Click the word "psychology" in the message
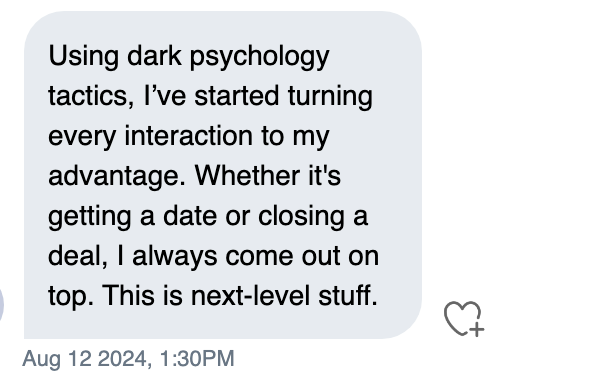This screenshot has height=382, width=612. point(260,57)
